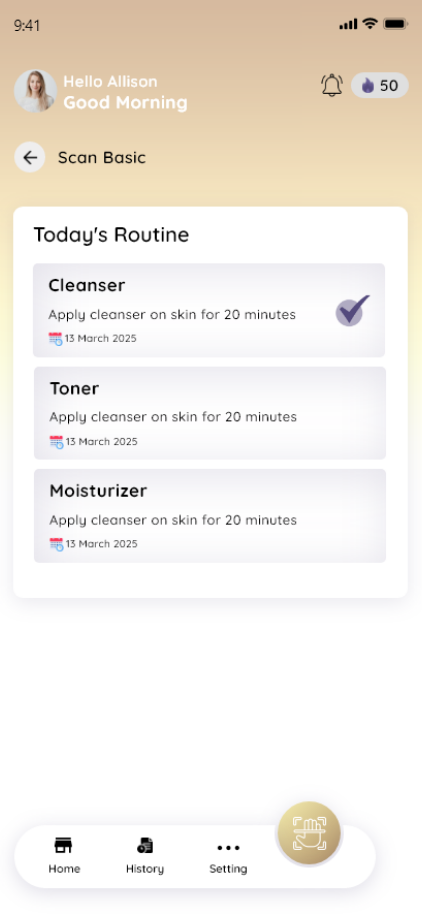Tap Allison's profile photo

tap(36, 91)
